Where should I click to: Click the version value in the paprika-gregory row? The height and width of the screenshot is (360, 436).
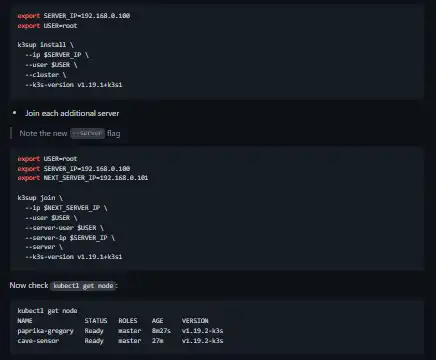click(x=203, y=331)
